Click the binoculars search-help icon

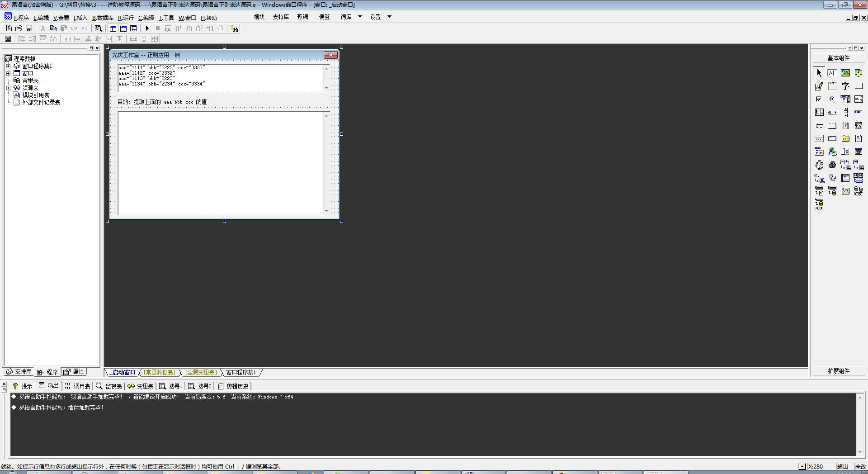(234, 28)
